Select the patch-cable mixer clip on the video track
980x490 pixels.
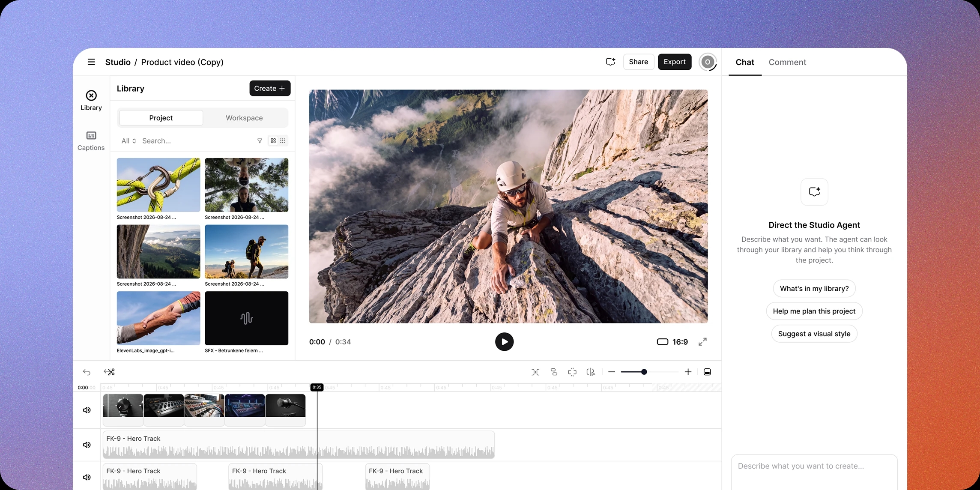[x=204, y=410]
